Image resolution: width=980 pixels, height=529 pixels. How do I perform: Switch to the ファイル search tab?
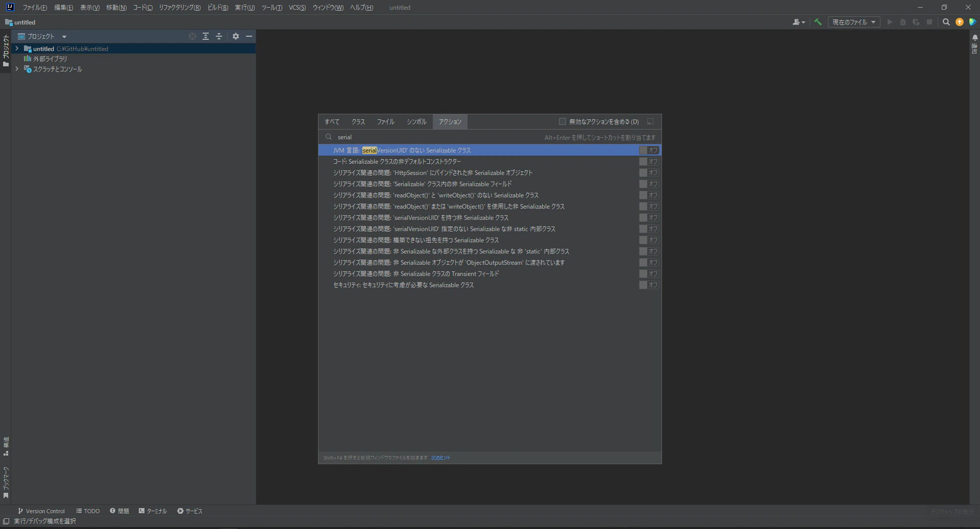coord(386,122)
